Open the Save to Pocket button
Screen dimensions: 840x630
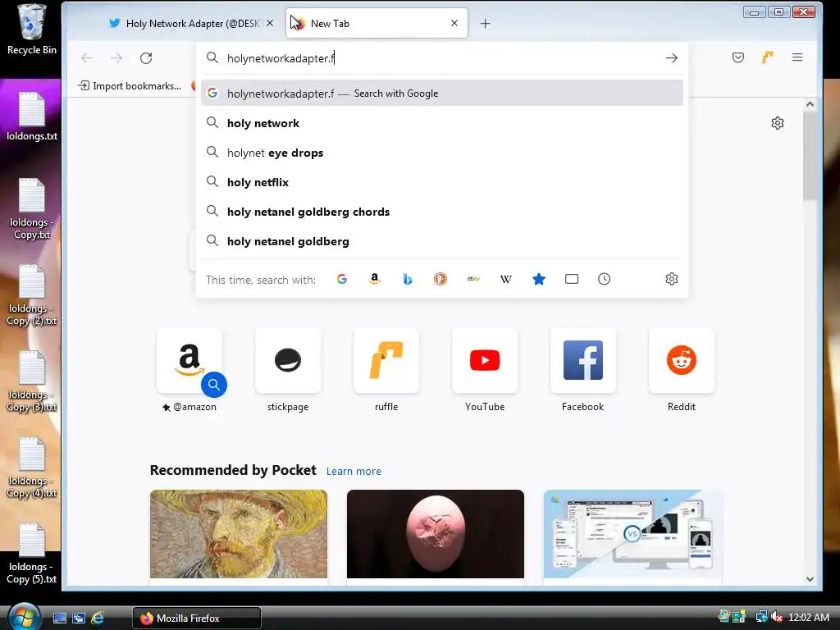738,57
